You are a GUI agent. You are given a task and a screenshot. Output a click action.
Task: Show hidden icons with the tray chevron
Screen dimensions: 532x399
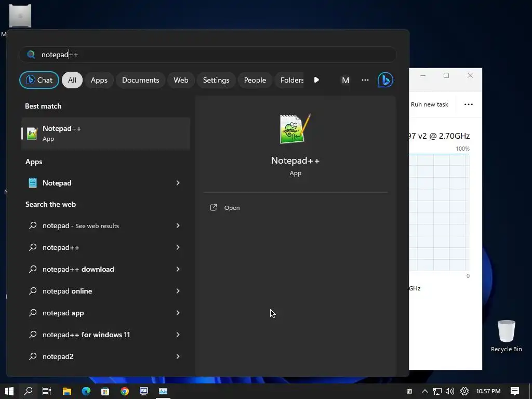pyautogui.click(x=425, y=391)
